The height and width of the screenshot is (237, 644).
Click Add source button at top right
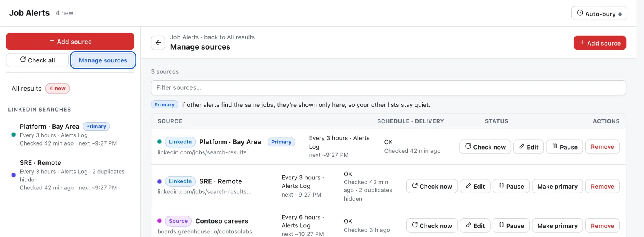click(600, 43)
